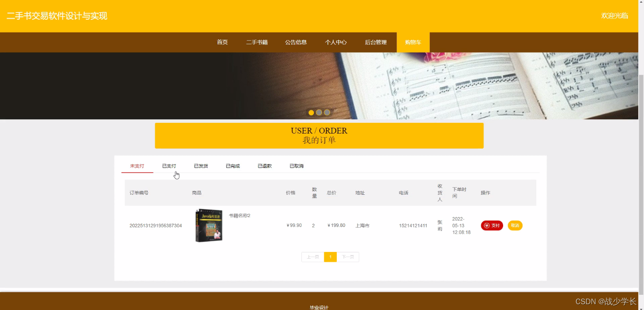Click the sheet music banner image
The image size is (644, 310).
(x=319, y=86)
